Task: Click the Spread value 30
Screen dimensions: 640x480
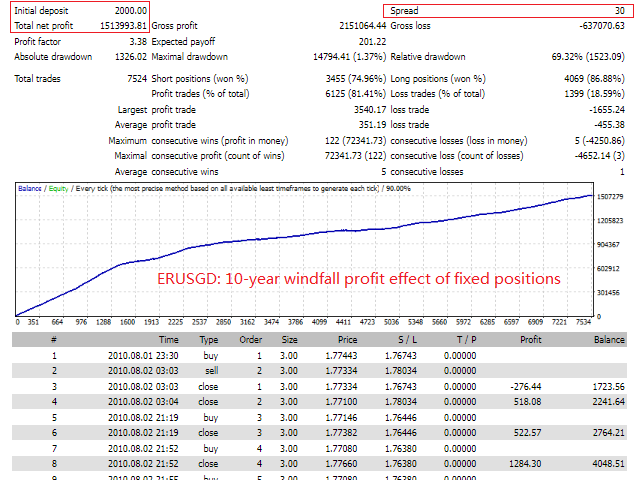Action: pyautogui.click(x=619, y=9)
